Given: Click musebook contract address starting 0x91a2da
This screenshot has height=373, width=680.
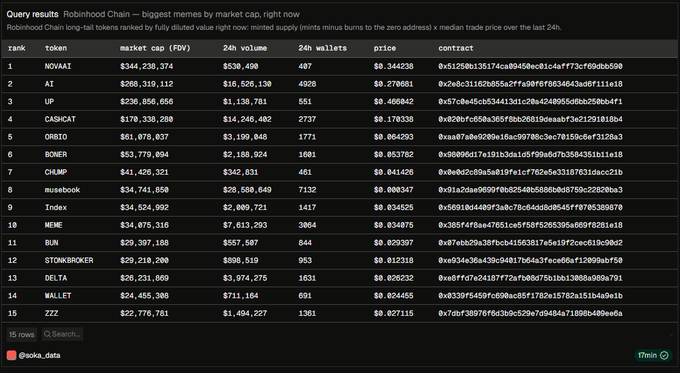Looking at the screenshot, I should coord(530,190).
